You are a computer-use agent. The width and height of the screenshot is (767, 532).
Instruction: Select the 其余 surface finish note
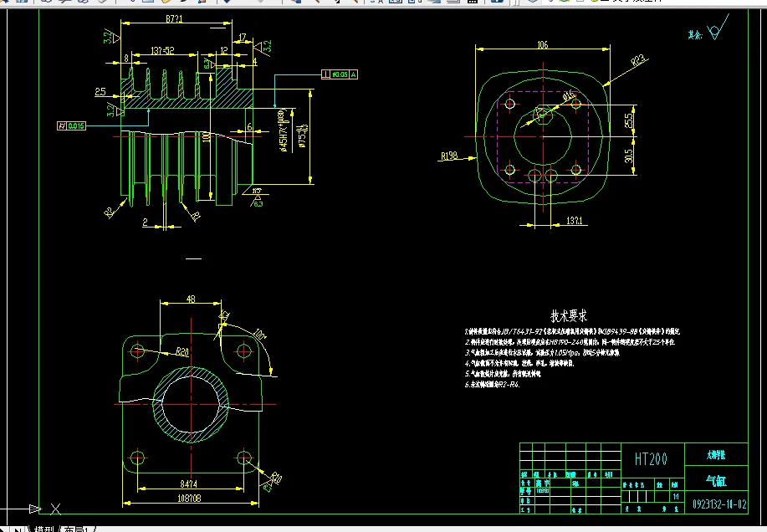pos(695,35)
